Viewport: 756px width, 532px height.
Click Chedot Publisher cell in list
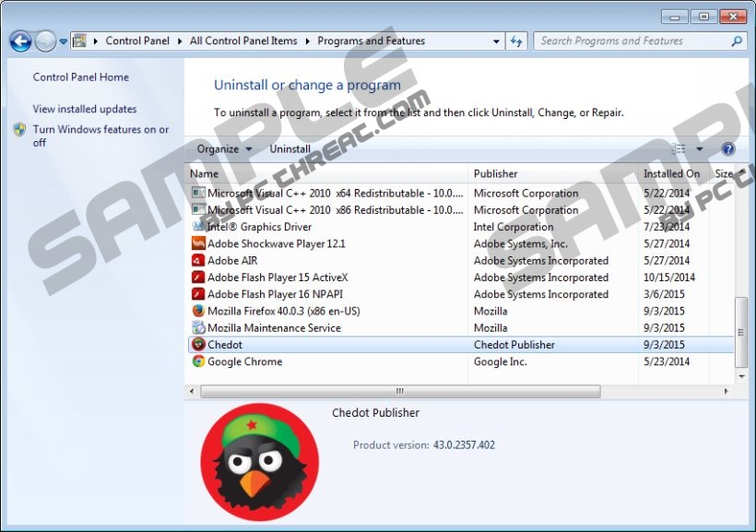(x=514, y=345)
